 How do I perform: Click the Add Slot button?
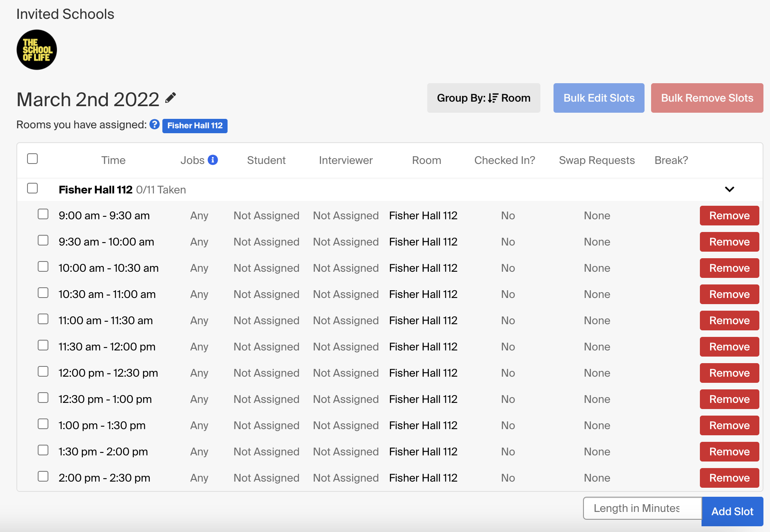(x=732, y=512)
